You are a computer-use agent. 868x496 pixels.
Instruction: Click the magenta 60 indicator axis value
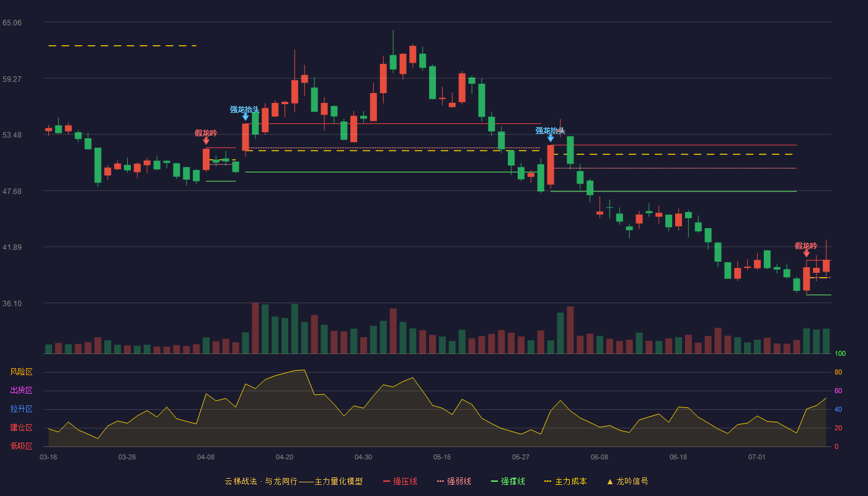click(838, 391)
